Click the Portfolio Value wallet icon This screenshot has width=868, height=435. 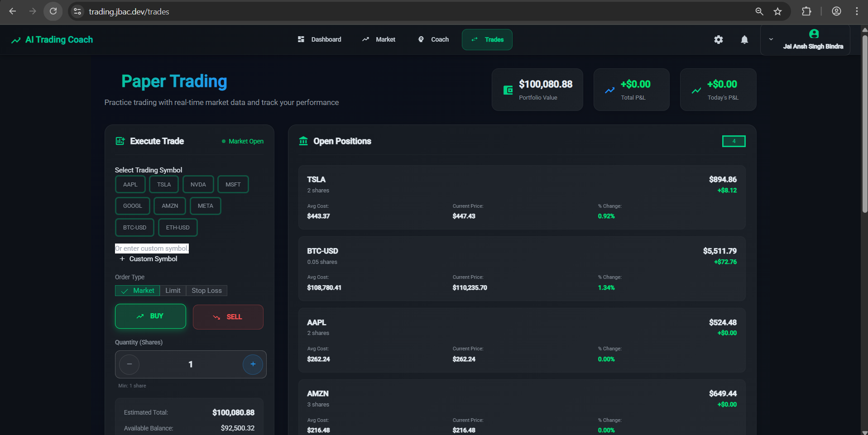pos(508,90)
